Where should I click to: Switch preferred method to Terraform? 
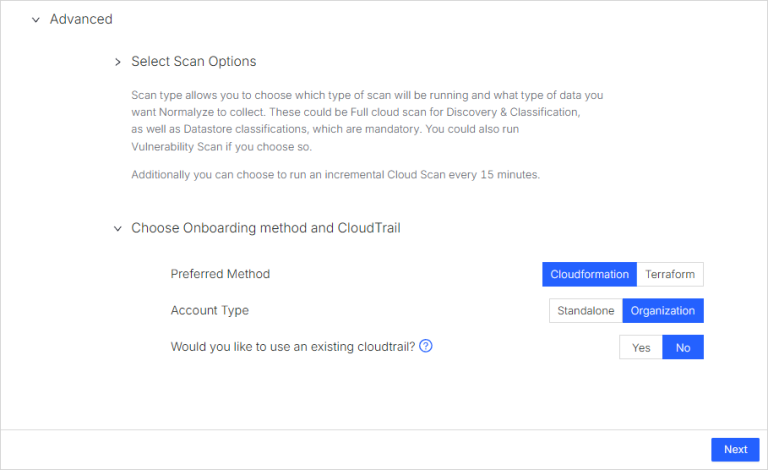click(x=670, y=274)
